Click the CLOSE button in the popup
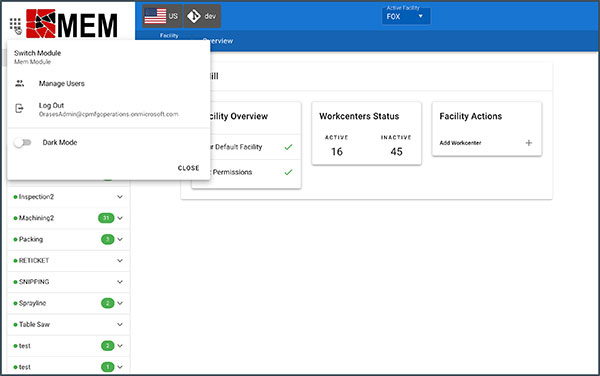The width and height of the screenshot is (600, 376). pyautogui.click(x=188, y=168)
